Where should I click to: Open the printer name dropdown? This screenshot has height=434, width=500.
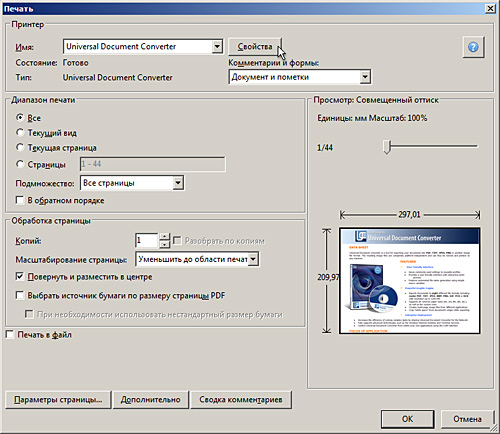click(217, 46)
